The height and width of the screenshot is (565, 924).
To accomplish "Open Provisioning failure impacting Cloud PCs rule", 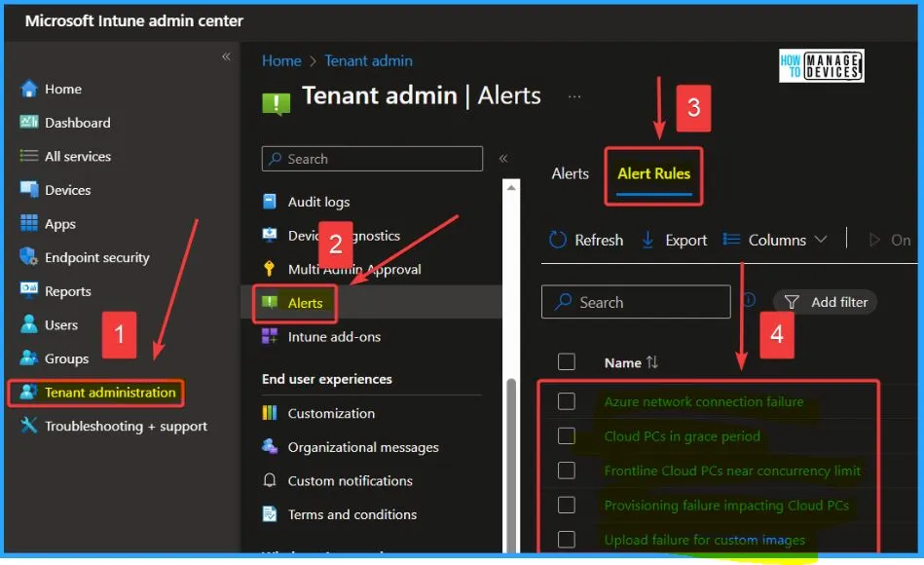I will (x=726, y=506).
